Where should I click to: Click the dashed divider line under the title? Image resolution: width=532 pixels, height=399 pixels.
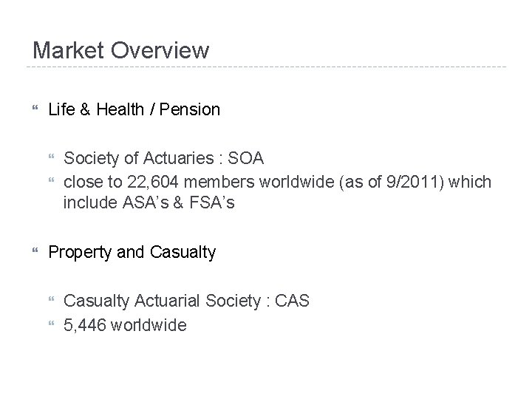(266, 67)
